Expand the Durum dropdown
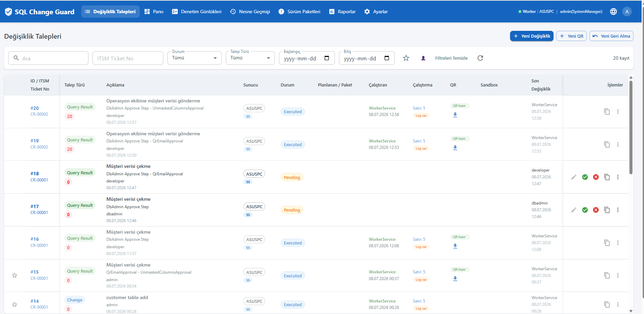The width and height of the screenshot is (644, 314). click(x=195, y=58)
